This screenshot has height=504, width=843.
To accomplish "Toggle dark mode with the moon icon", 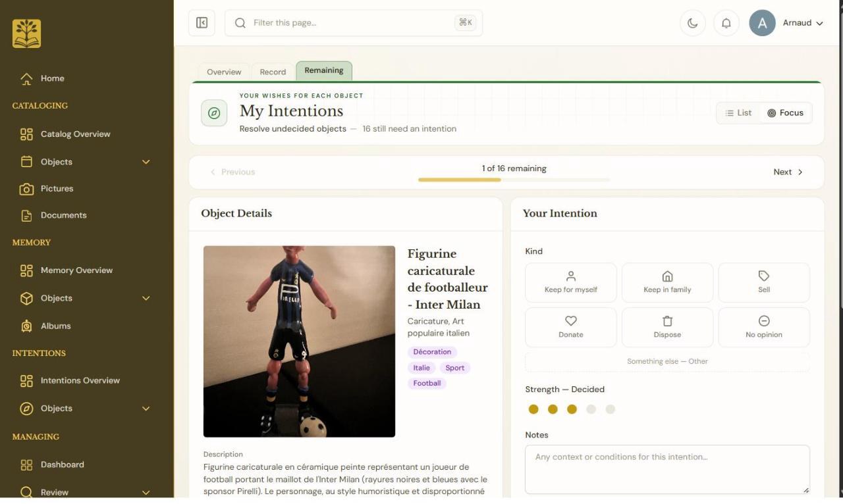I will coord(693,23).
